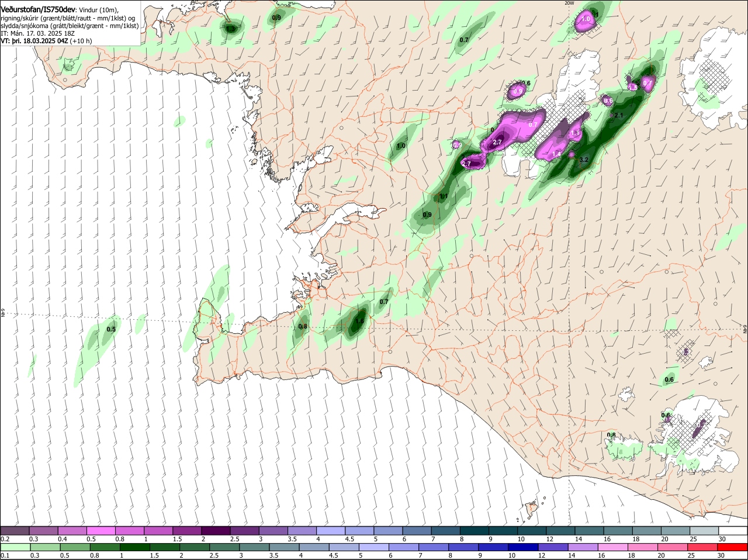Click the 0.5 rain value over the sea
The image size is (748, 560).
coord(111,329)
